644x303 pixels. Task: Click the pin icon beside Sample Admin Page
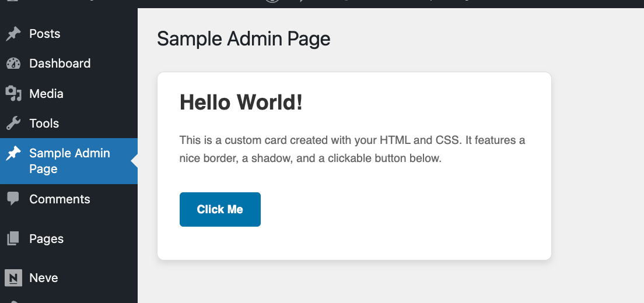point(13,154)
